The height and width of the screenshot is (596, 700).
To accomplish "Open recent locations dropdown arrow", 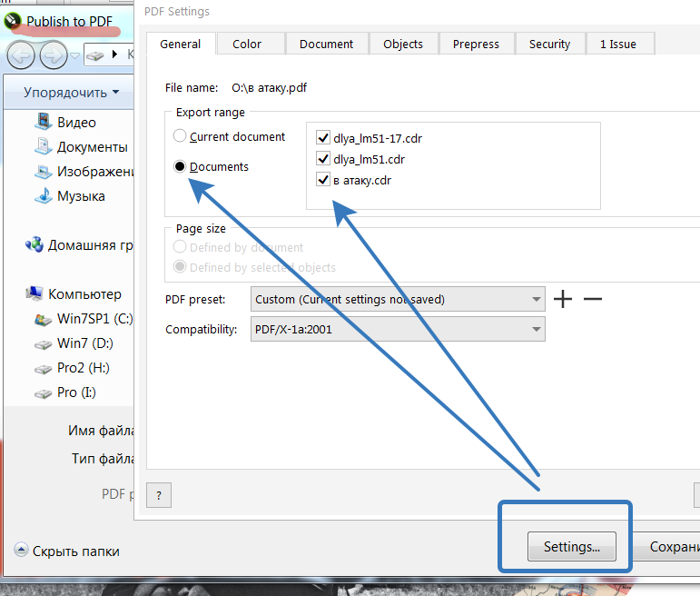I will pyautogui.click(x=74, y=55).
